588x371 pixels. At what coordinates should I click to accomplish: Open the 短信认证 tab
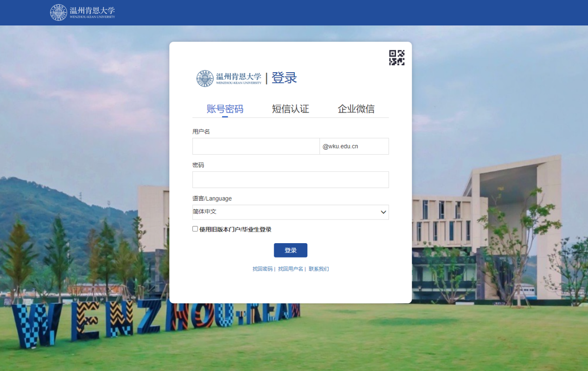(290, 109)
